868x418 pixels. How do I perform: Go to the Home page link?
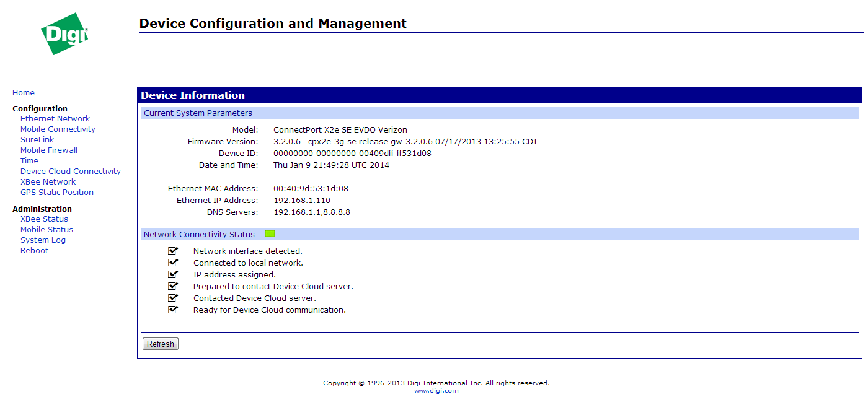pos(24,93)
